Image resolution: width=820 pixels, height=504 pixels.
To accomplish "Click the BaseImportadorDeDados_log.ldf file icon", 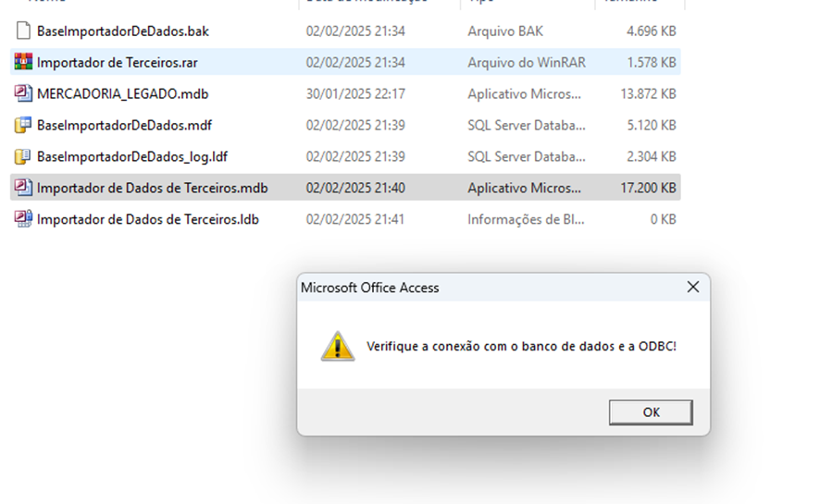I will click(x=23, y=156).
